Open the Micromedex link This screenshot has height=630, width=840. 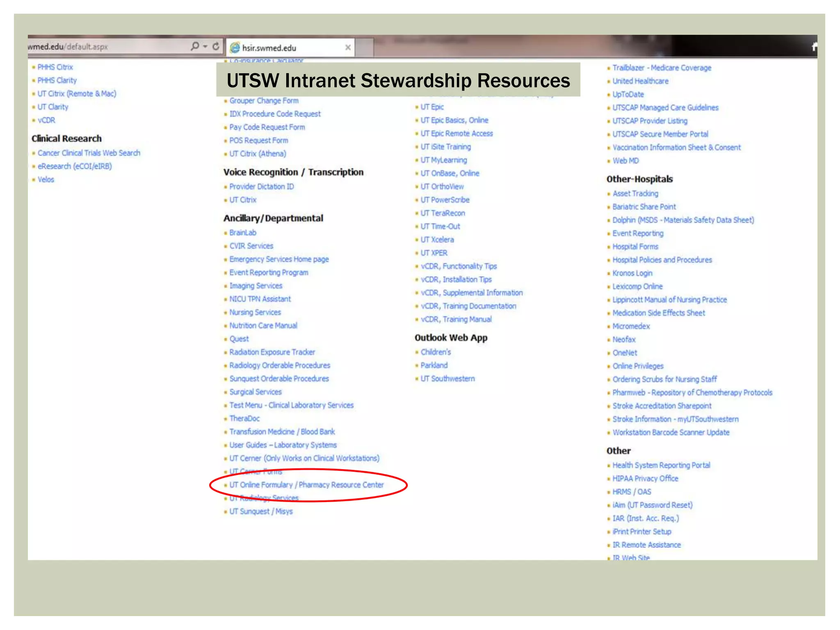(x=631, y=326)
